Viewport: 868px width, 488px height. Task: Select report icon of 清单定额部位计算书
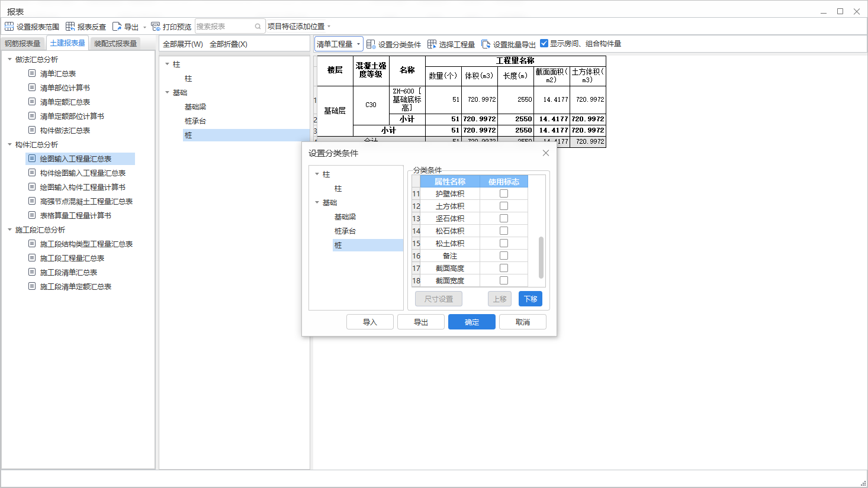coord(32,116)
